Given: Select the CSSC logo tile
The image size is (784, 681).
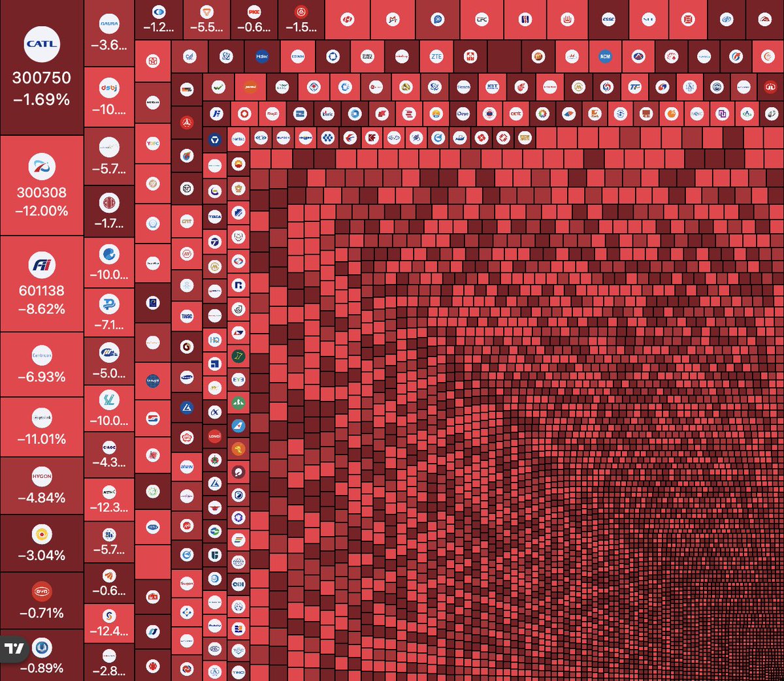Looking at the screenshot, I should click(608, 20).
